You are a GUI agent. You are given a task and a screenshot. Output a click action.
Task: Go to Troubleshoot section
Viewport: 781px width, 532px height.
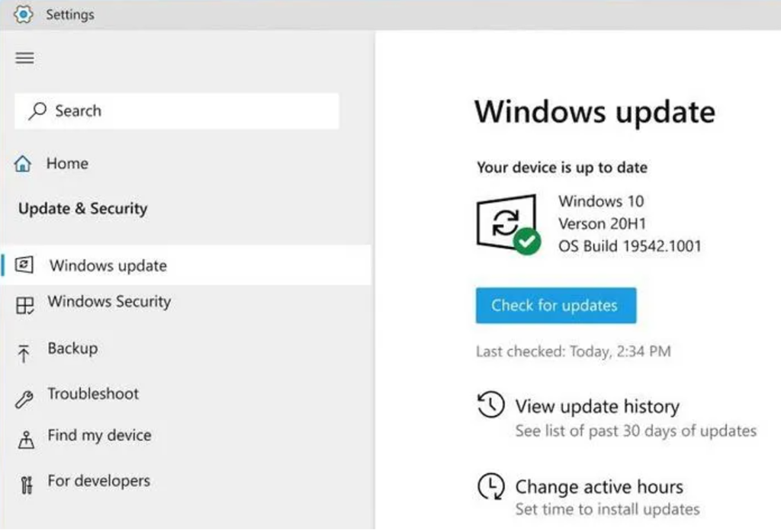[x=93, y=394]
